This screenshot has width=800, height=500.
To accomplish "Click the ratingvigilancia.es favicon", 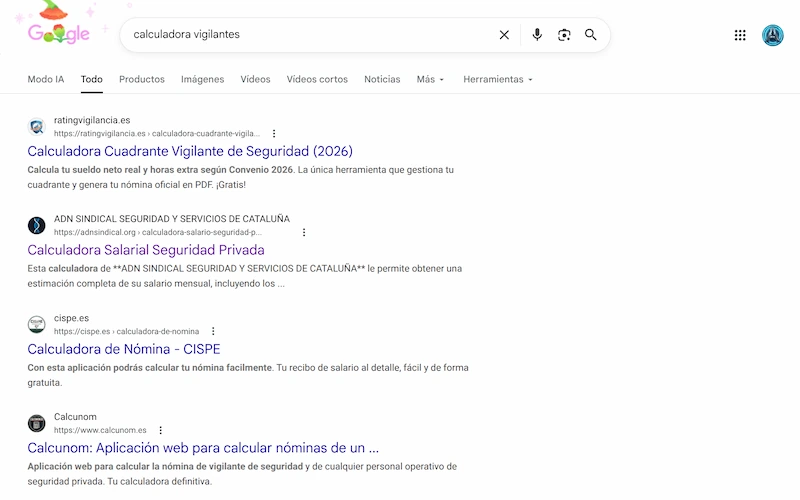I will tap(37, 127).
